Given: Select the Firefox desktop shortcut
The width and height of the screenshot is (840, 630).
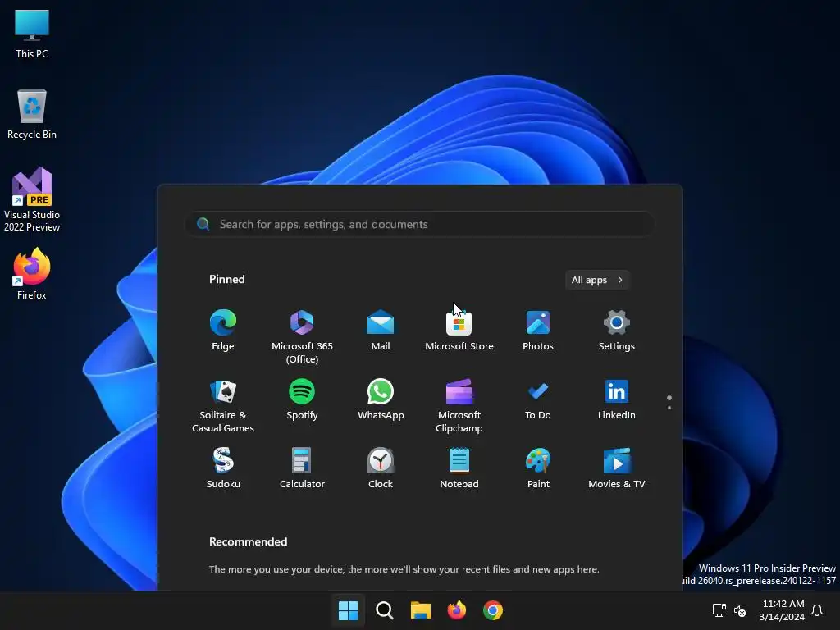Looking at the screenshot, I should click(32, 273).
